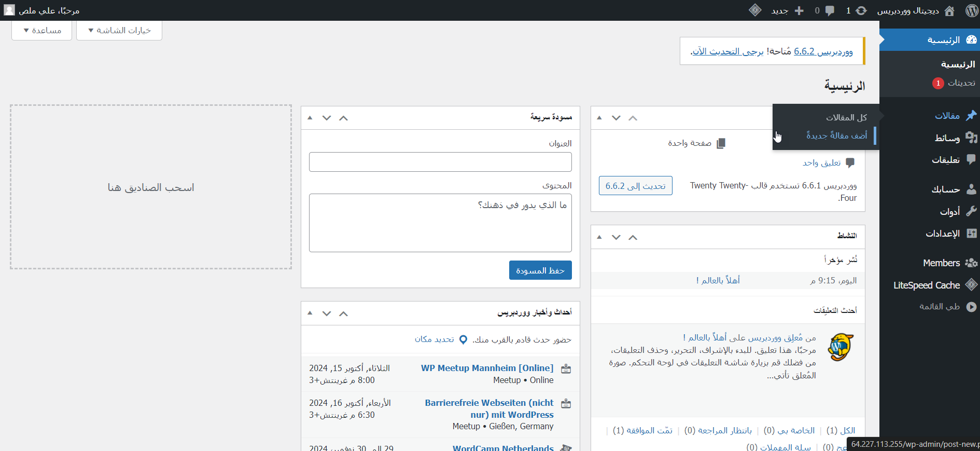This screenshot has height=451, width=980.
Task: Expand the مساعدة help dropdown
Action: [x=42, y=30]
